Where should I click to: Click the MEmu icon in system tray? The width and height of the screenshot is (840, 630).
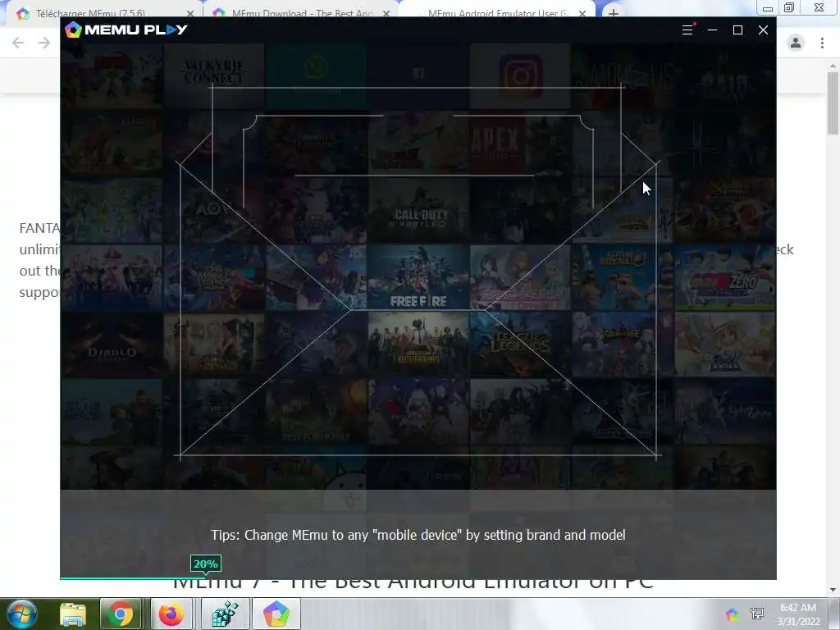tap(732, 614)
